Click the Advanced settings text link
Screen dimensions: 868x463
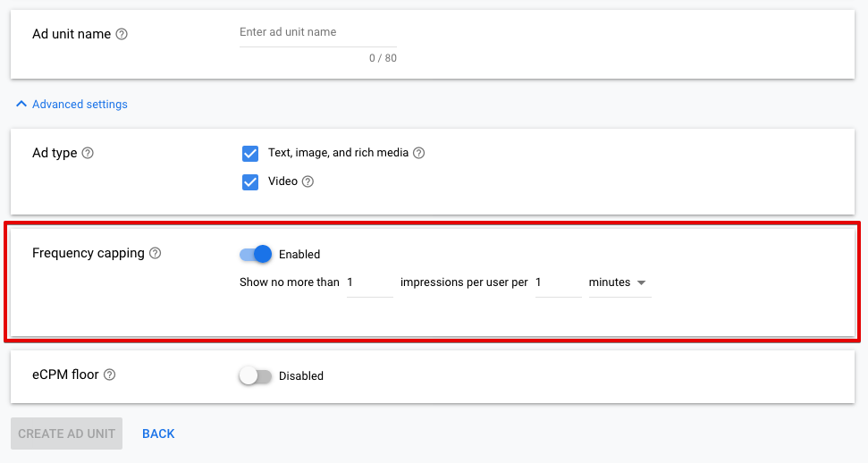(80, 105)
